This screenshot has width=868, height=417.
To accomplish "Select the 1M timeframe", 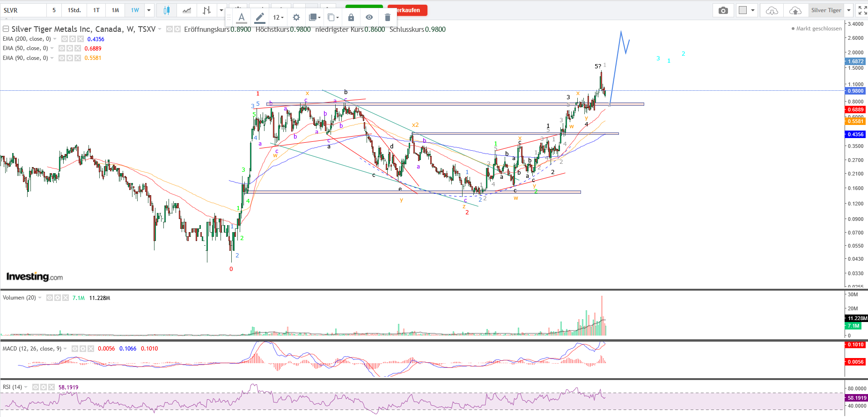I will click(115, 10).
